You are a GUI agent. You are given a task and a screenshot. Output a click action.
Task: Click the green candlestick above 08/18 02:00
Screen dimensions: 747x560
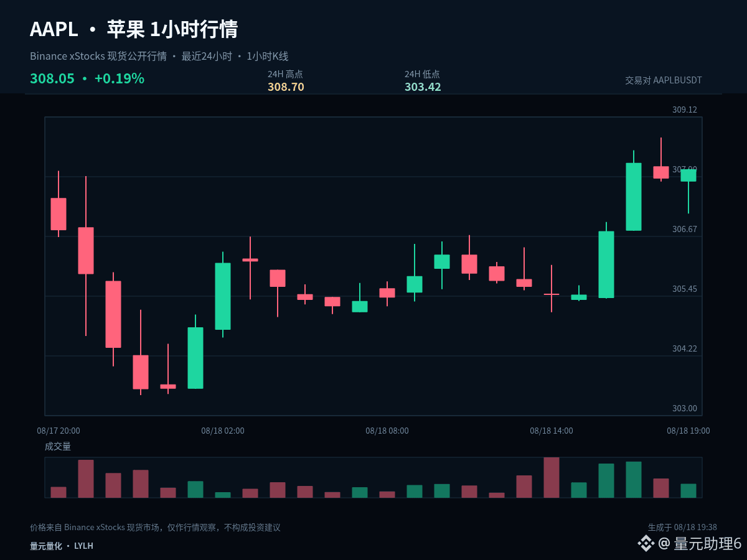[x=223, y=296]
